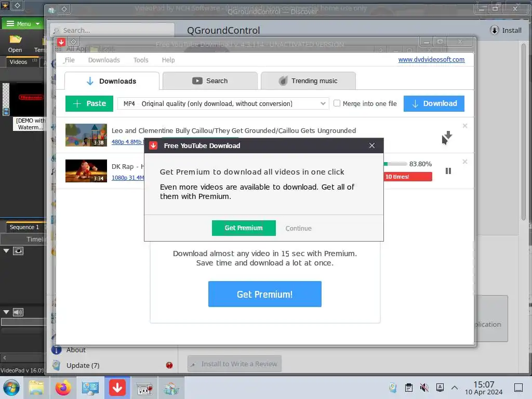Click the muted volume tray icon
The height and width of the screenshot is (399, 532).
(x=424, y=388)
